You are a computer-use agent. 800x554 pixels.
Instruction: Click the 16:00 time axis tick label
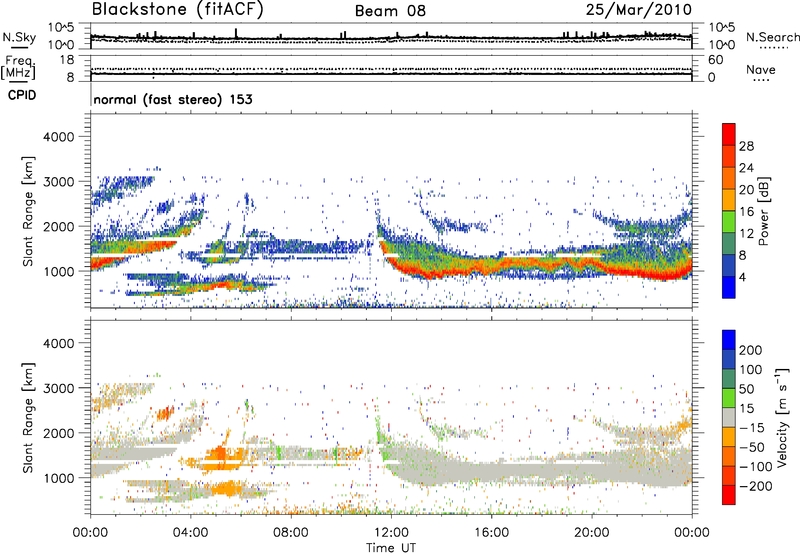pyautogui.click(x=492, y=533)
